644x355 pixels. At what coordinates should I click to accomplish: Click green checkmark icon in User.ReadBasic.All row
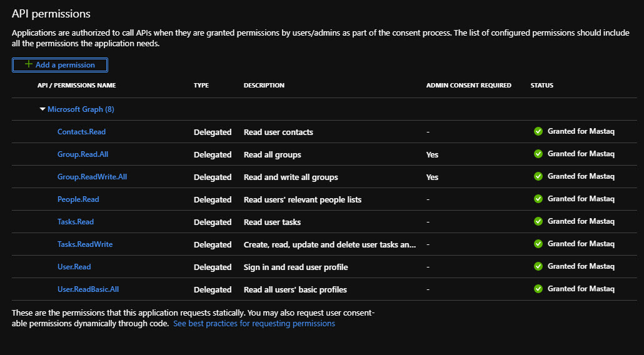(x=538, y=289)
